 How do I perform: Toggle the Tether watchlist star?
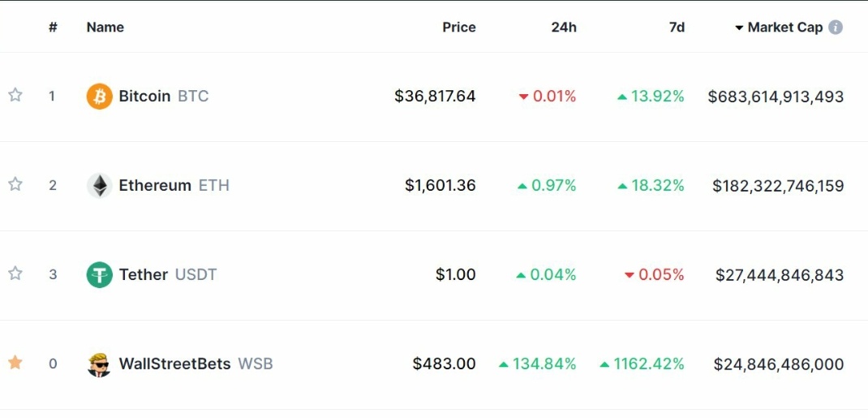[15, 274]
